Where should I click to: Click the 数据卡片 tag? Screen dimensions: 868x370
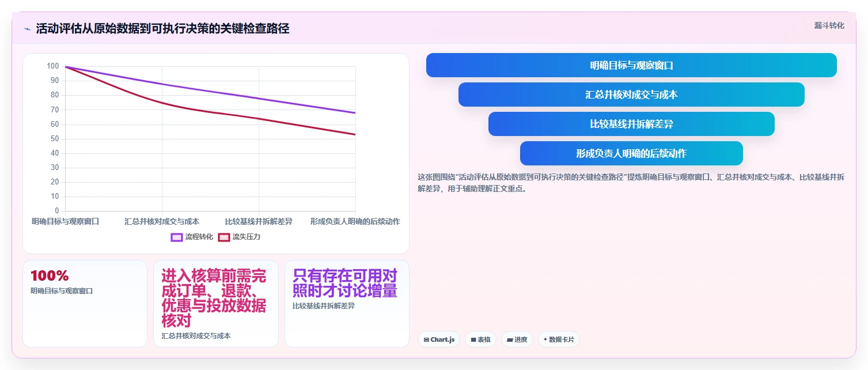point(559,339)
